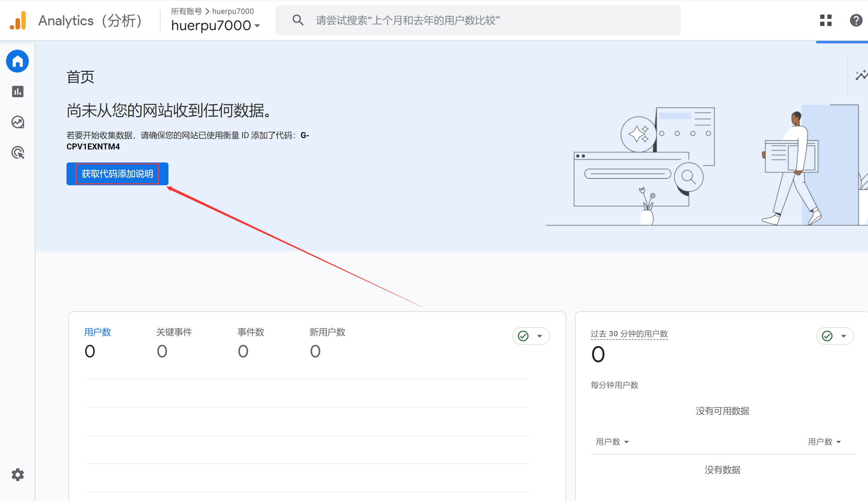Click the 所有账号 breadcrumb link
The width and height of the screenshot is (868, 501).
[x=187, y=11]
